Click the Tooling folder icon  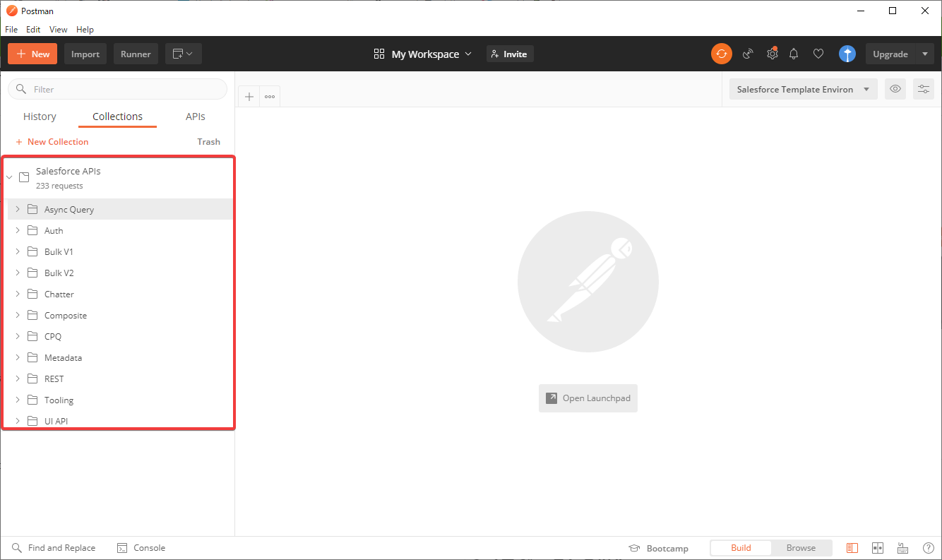[x=32, y=400]
